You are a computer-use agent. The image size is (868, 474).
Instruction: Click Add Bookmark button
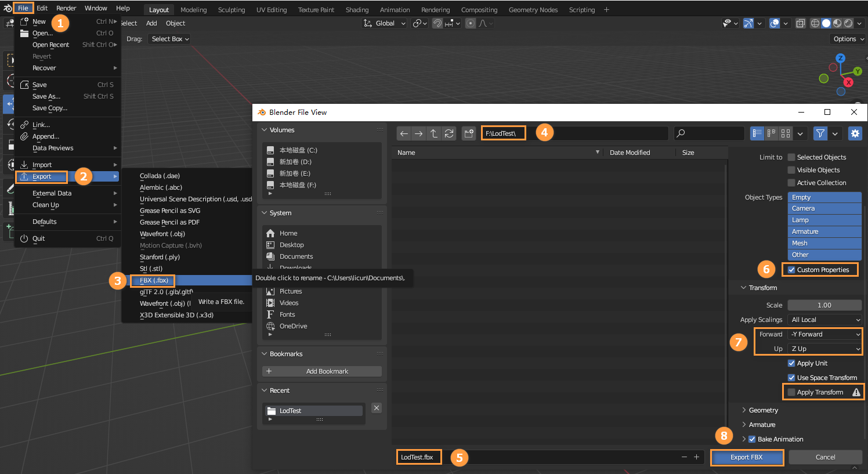[322, 371]
